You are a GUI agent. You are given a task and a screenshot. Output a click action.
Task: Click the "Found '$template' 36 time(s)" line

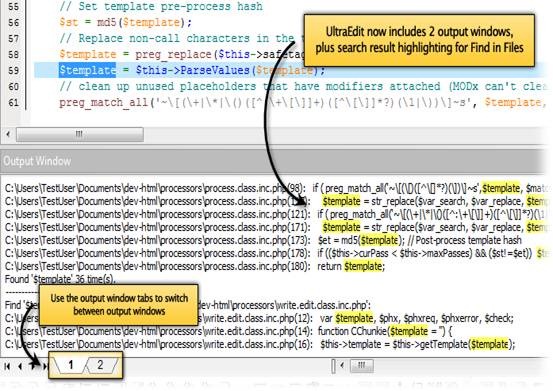(x=60, y=279)
